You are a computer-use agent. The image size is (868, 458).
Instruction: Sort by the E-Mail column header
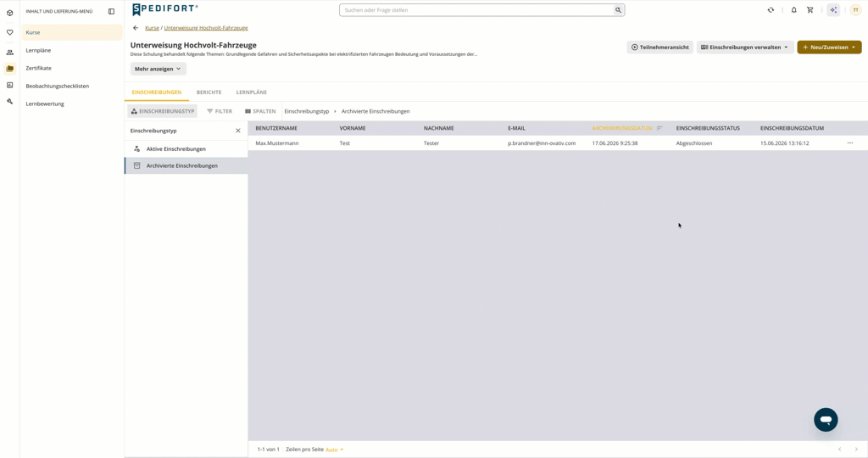click(516, 128)
